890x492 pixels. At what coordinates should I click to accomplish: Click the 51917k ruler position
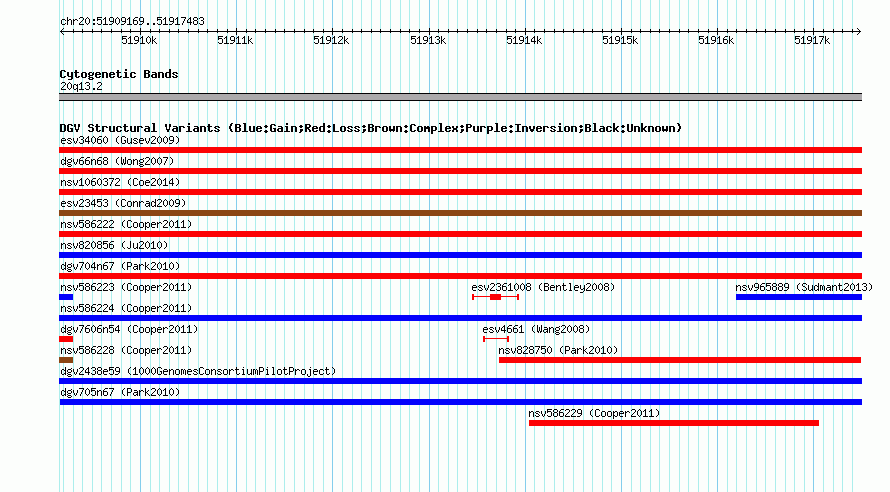[x=812, y=40]
